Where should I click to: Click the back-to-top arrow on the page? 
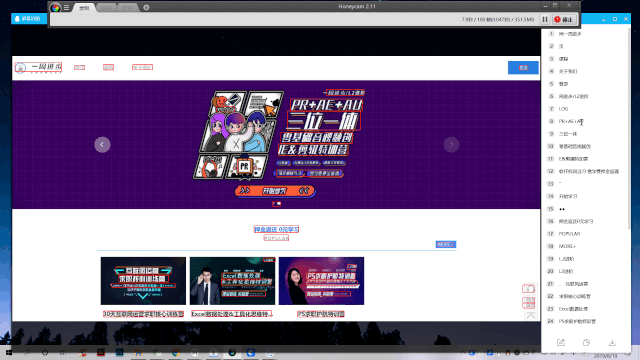(531, 316)
